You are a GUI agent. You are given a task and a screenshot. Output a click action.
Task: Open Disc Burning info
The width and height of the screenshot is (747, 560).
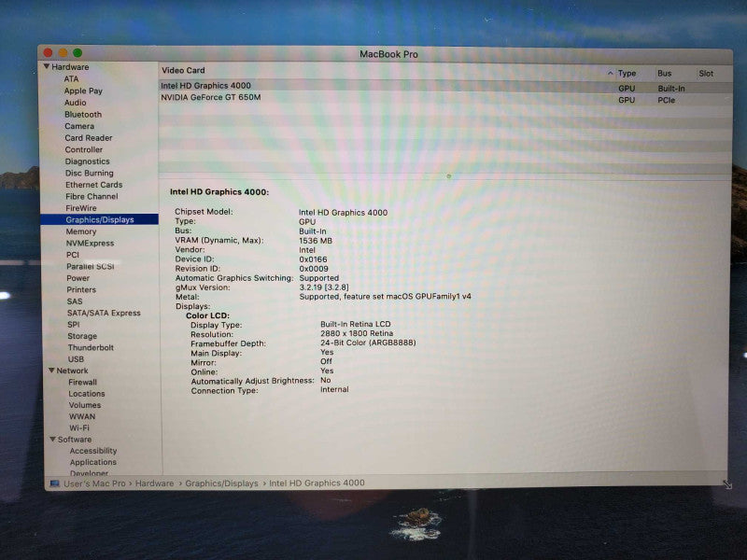click(89, 173)
